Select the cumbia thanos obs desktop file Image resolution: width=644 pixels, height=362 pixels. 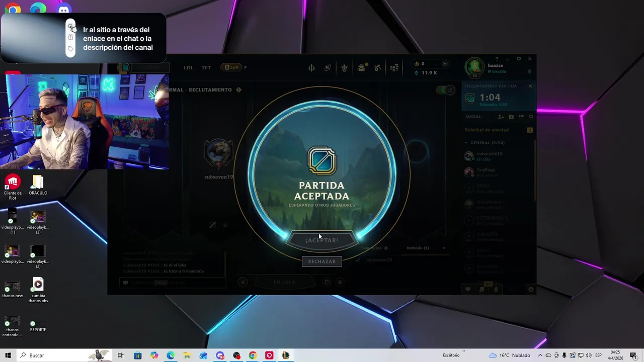click(x=38, y=290)
